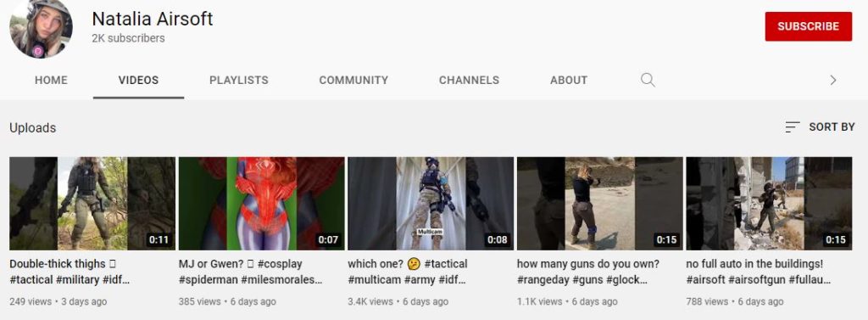Subscribe to the Natalia Airsoft channel
Viewport: 868px width, 320px height.
tap(808, 26)
